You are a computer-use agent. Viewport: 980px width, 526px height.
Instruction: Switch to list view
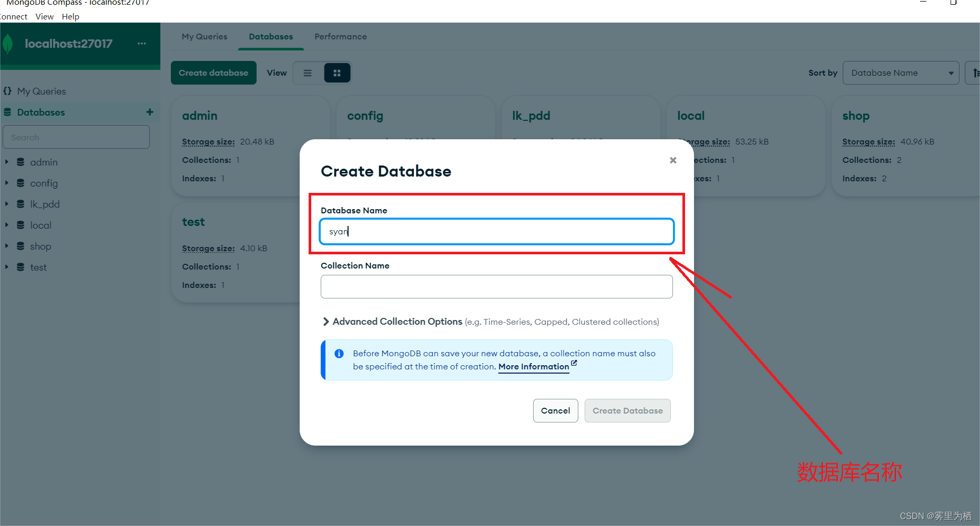coord(308,73)
